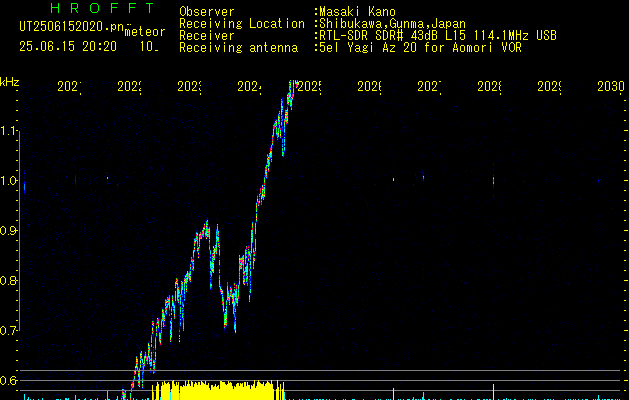Click the 25.06.15 20:20 timestamp
629x400 pixels.
tap(68, 47)
